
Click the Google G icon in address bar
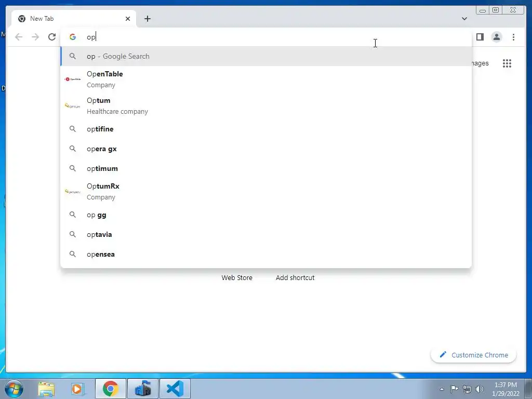(73, 37)
